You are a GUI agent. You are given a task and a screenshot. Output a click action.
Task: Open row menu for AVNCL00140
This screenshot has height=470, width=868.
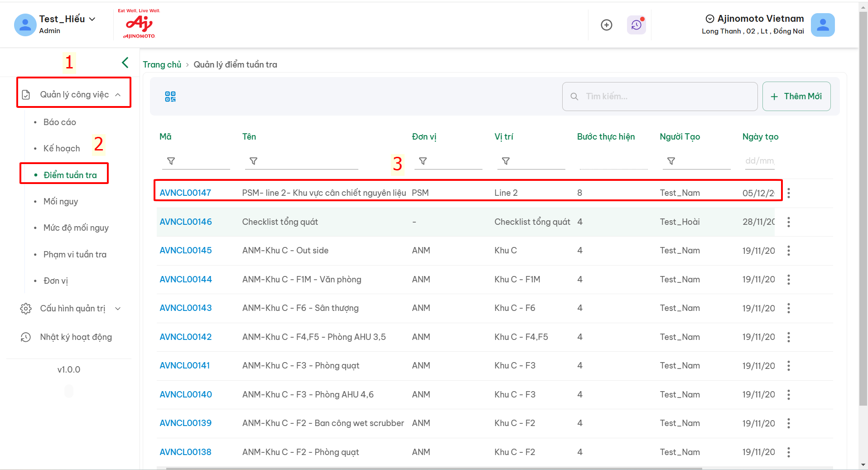coord(789,395)
